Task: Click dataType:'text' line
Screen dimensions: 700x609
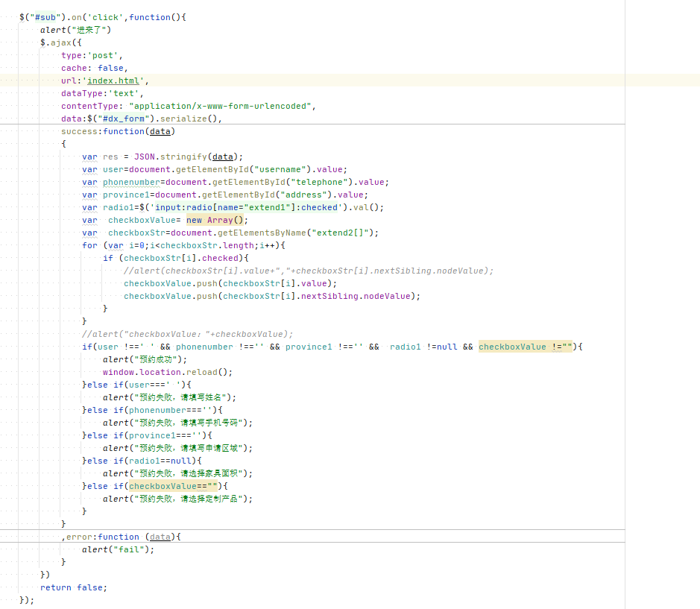Action: point(102,93)
